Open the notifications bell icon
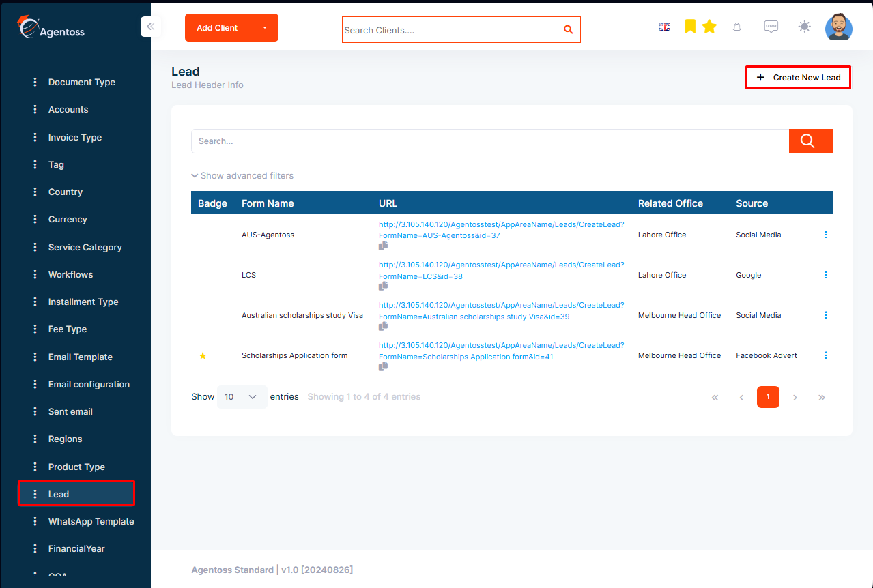 click(736, 27)
